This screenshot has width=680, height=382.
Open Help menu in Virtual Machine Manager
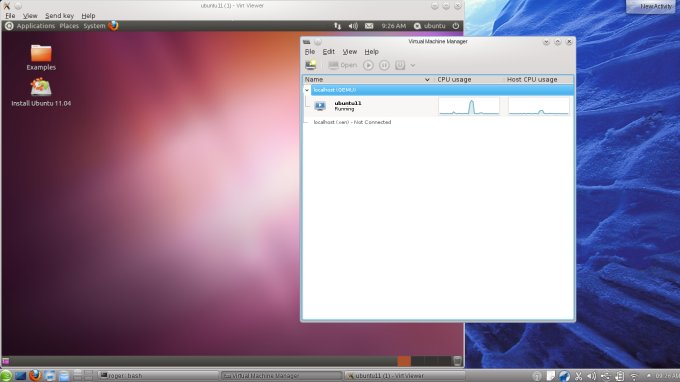pos(371,52)
